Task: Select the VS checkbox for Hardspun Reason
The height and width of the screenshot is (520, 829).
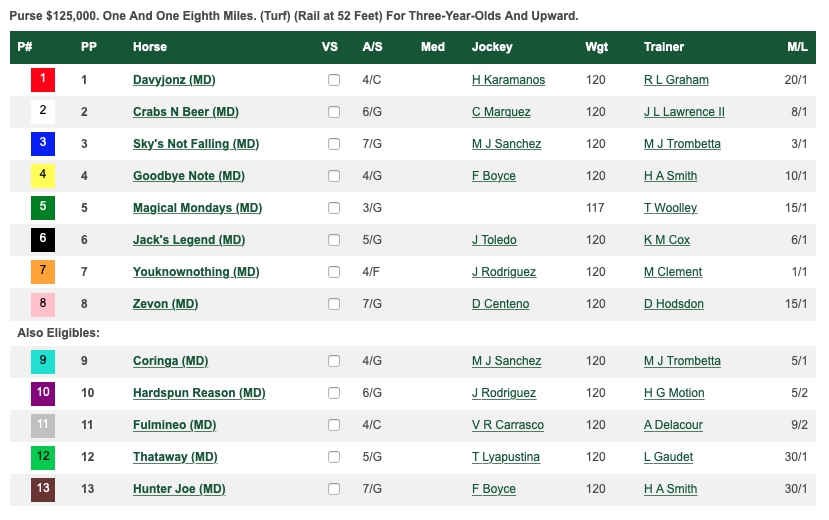Action: 334,393
